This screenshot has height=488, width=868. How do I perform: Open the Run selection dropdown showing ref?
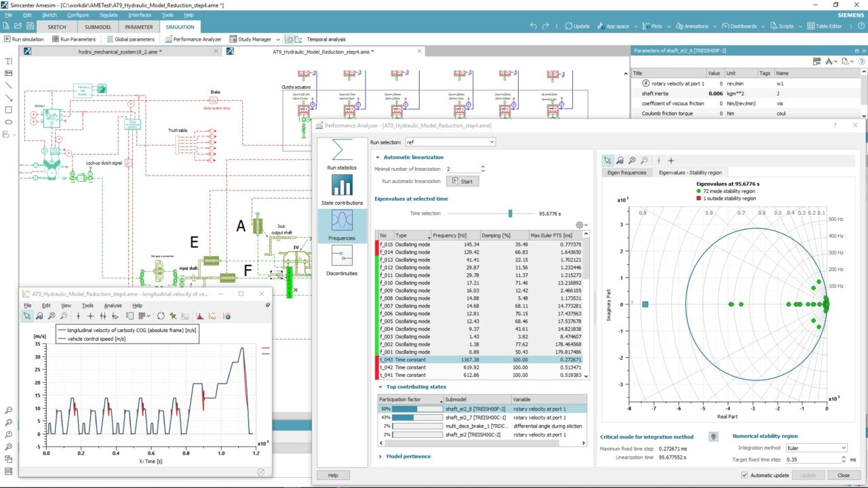[x=492, y=142]
